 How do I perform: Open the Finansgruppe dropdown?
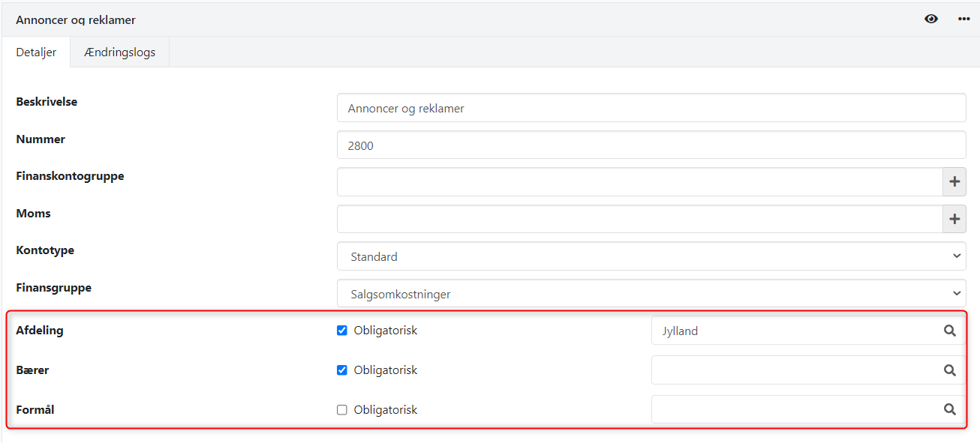tap(956, 293)
